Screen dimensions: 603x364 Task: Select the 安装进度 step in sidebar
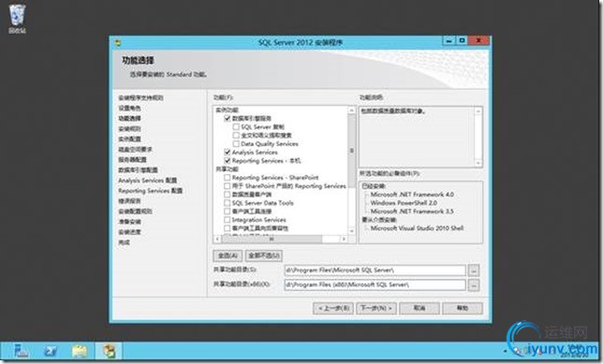tap(129, 233)
